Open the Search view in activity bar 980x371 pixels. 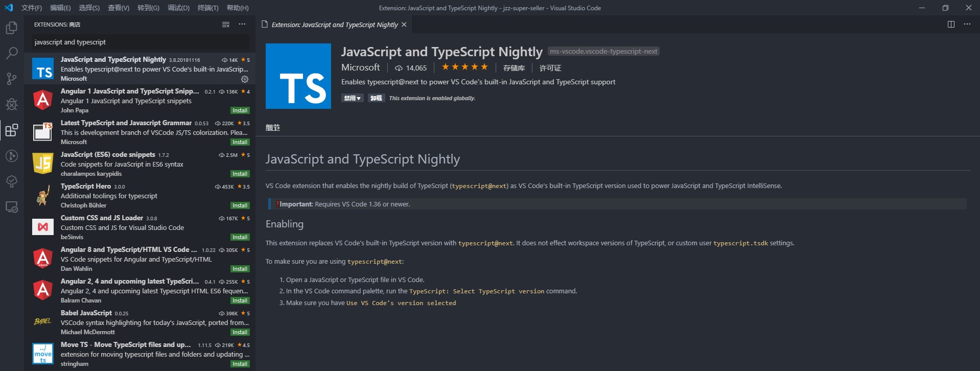tap(11, 53)
